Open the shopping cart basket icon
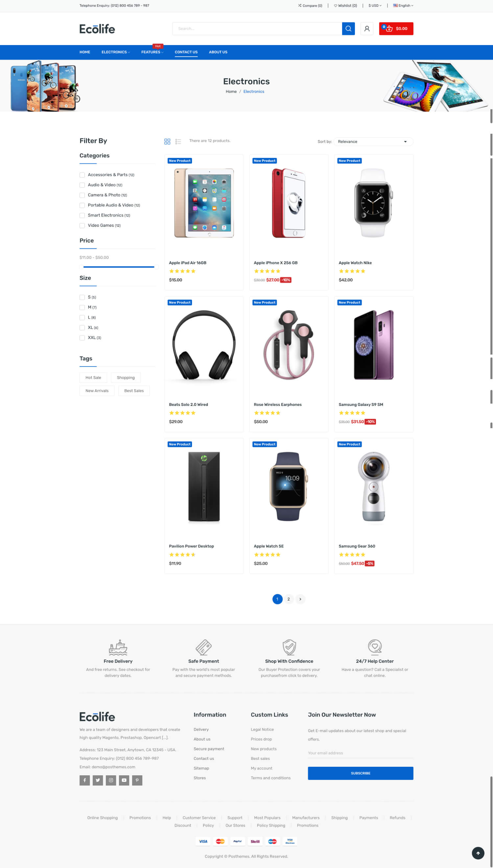The height and width of the screenshot is (868, 493). pos(389,29)
